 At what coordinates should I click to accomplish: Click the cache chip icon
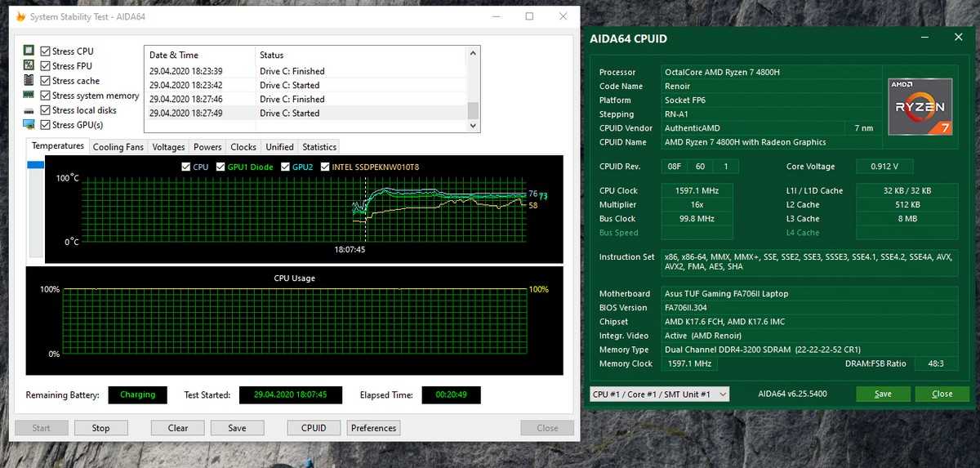pos(29,80)
